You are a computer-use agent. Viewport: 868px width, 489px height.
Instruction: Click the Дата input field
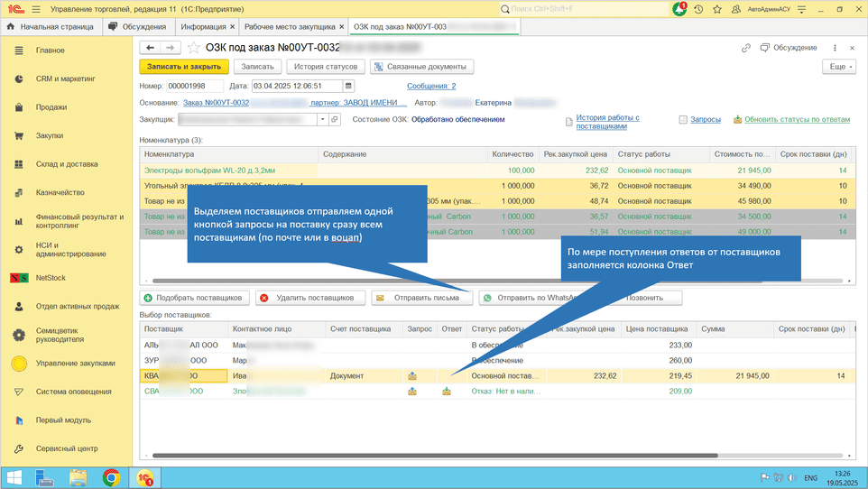tap(297, 86)
